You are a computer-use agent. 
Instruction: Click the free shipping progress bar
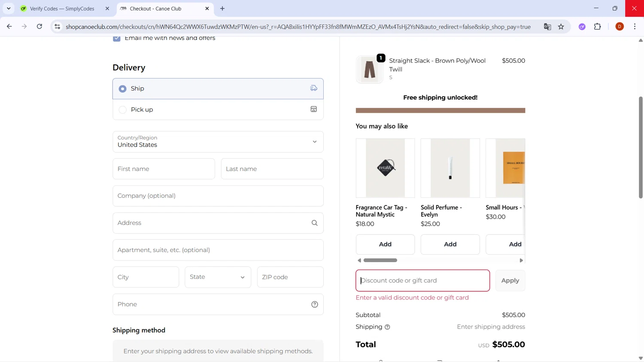click(440, 111)
